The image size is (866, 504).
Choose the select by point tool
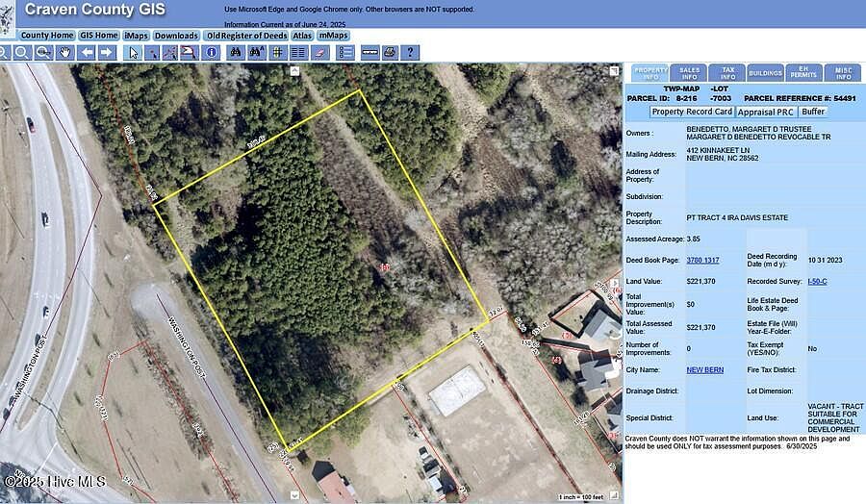(x=152, y=53)
